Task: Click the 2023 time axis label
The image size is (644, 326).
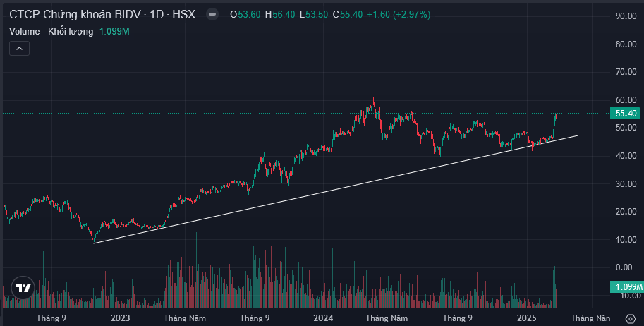Action: pyautogui.click(x=120, y=318)
